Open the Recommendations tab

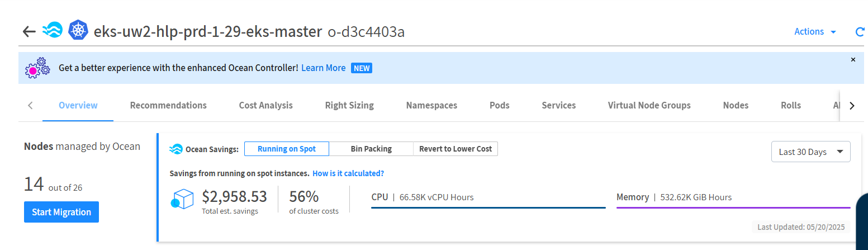click(168, 105)
